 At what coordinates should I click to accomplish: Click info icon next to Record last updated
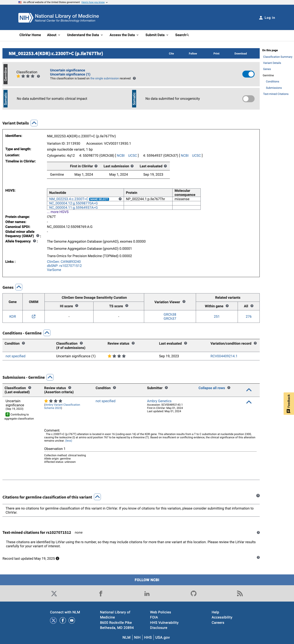tap(58, 558)
